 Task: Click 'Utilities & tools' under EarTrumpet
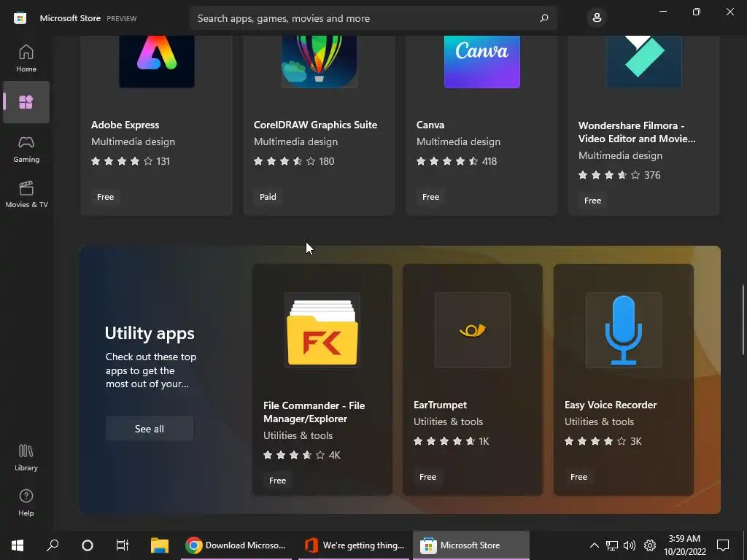(448, 421)
